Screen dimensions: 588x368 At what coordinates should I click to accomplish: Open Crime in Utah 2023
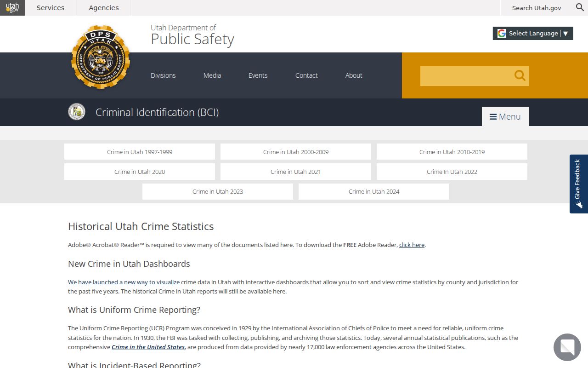coord(218,191)
